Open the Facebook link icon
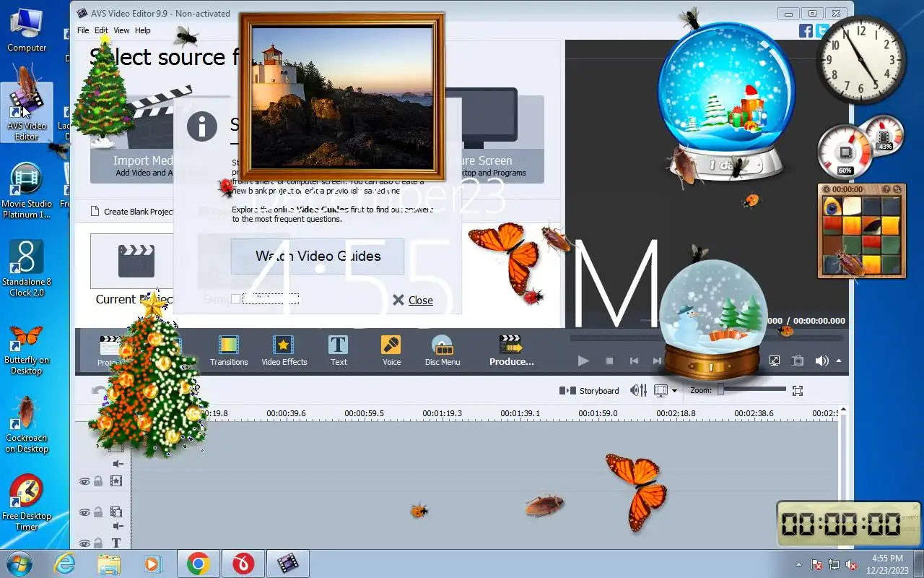The height and width of the screenshot is (578, 924). pyautogui.click(x=806, y=30)
